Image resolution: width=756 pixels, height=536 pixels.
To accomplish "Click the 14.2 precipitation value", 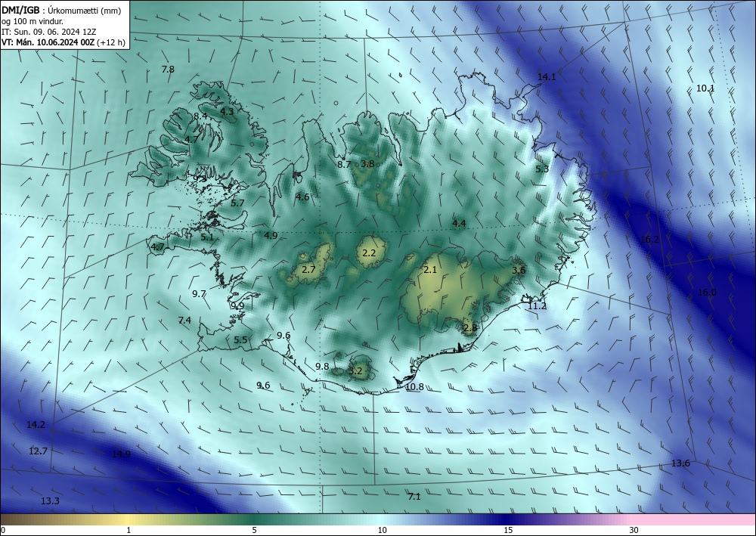I will 36,425.
